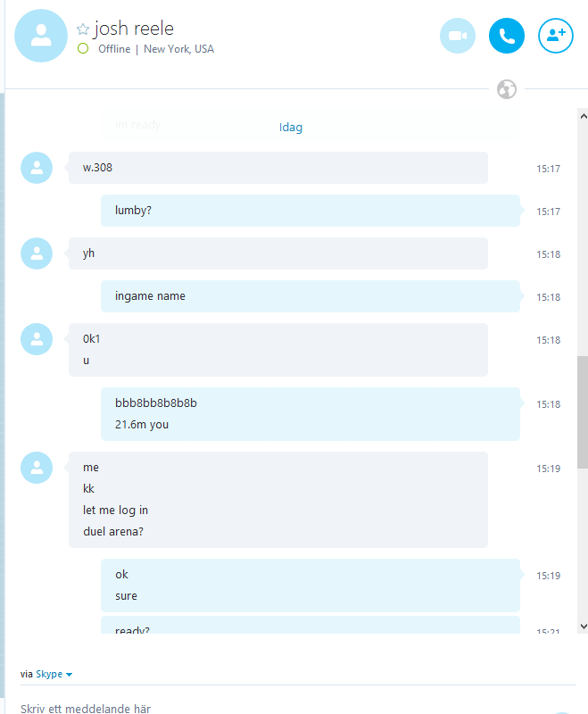Click the sender avatar beside the yh message
Image resolution: width=588 pixels, height=714 pixels.
(37, 253)
